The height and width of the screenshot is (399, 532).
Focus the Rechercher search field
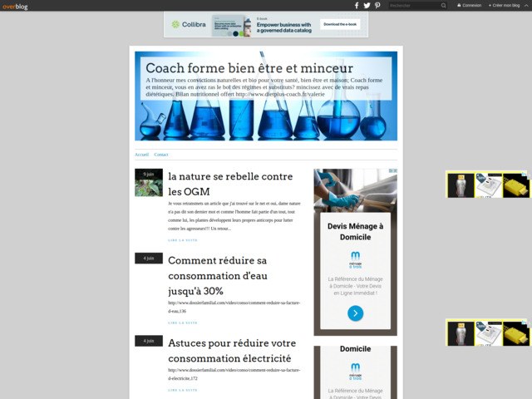[x=414, y=5]
